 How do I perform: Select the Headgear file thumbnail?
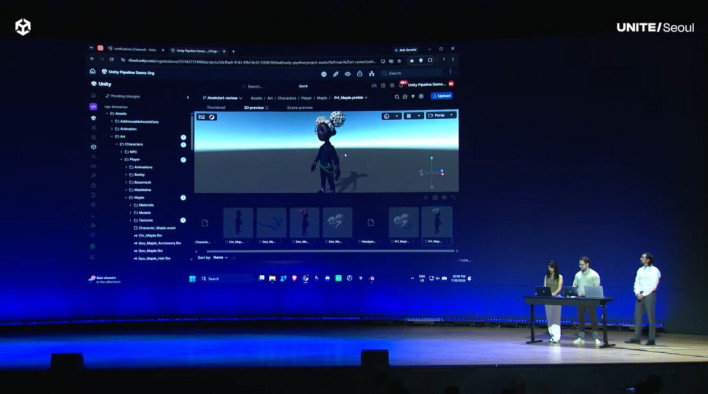click(x=370, y=222)
